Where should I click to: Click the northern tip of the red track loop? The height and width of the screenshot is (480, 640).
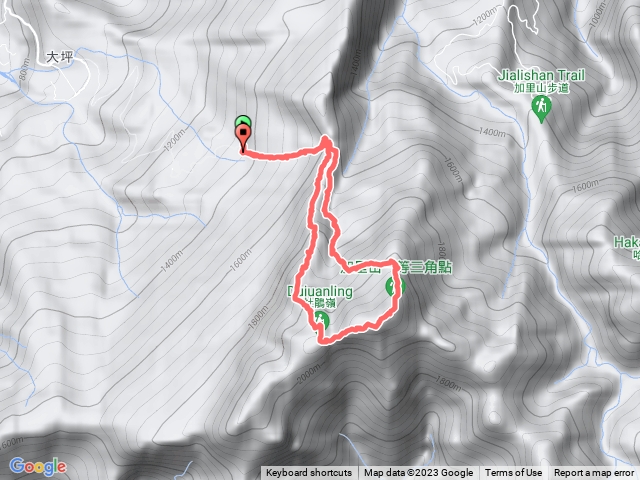tap(326, 140)
